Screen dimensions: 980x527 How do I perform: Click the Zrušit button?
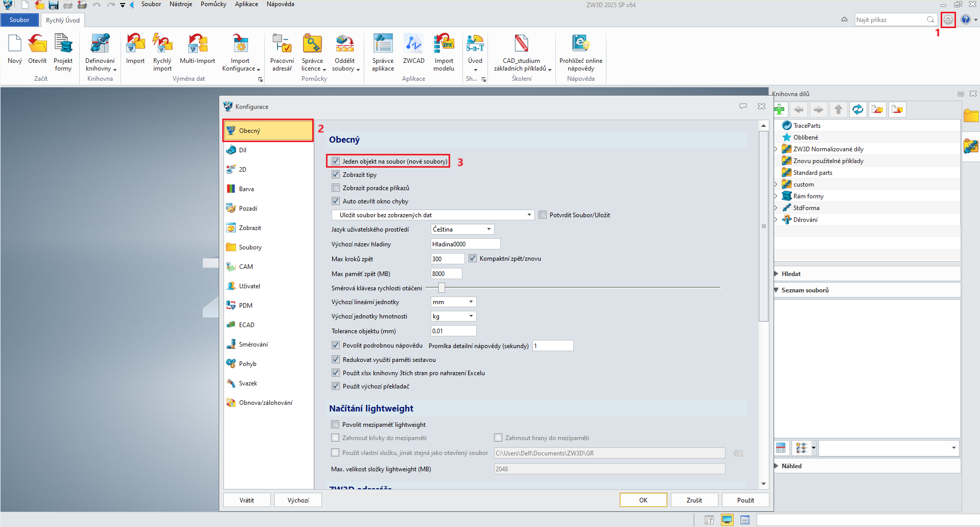coord(694,500)
